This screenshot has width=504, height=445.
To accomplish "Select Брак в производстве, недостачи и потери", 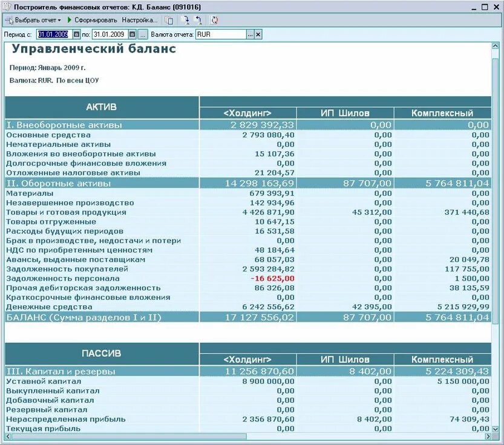I will tap(93, 241).
